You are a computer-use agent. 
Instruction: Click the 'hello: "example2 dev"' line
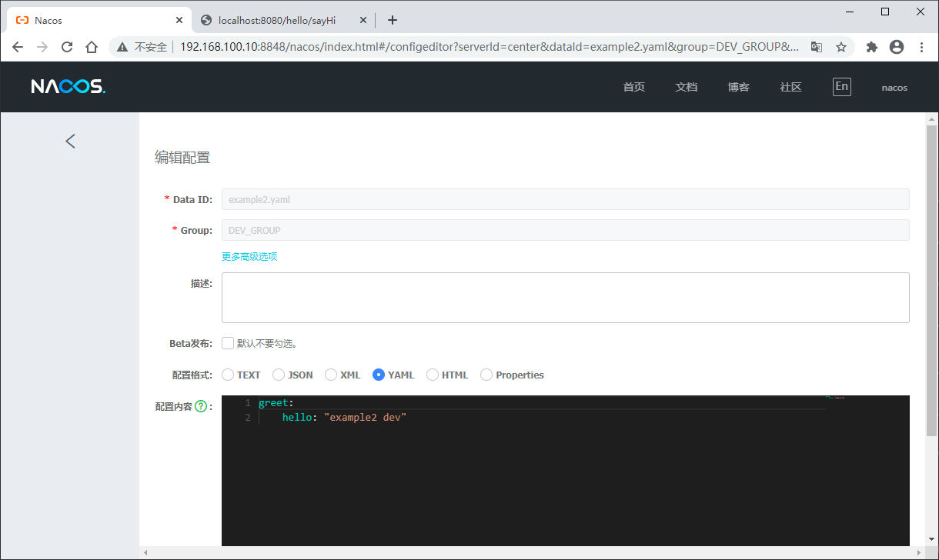click(344, 418)
